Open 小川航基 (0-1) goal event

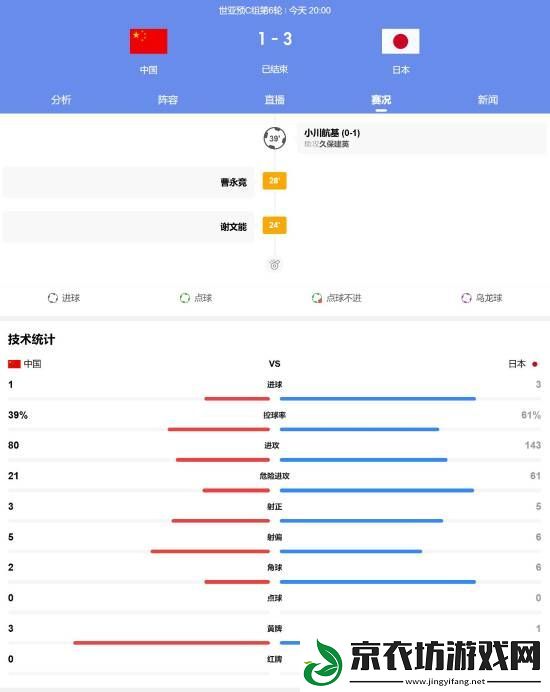(422, 138)
